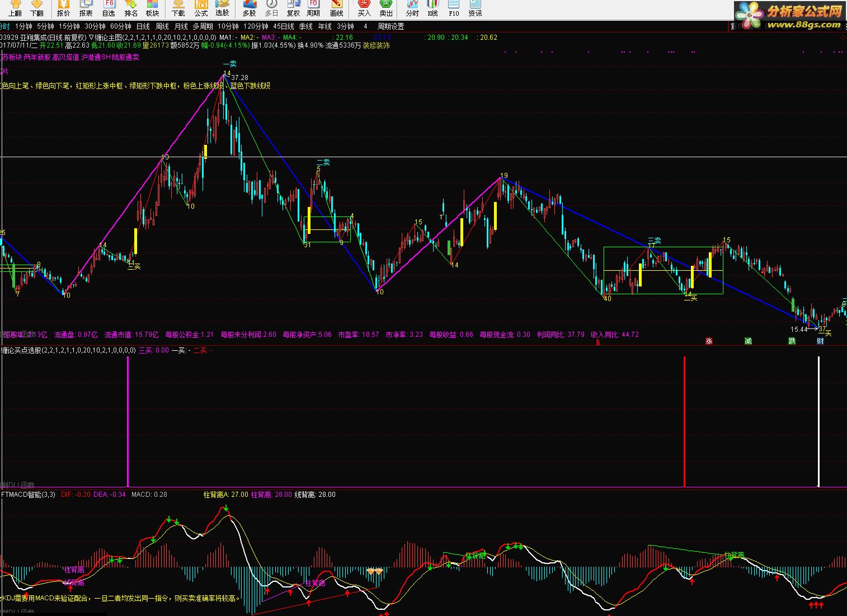The height and width of the screenshot is (616, 847).
Task: Click the 线背离: 28.00 readout
Action: 315,495
